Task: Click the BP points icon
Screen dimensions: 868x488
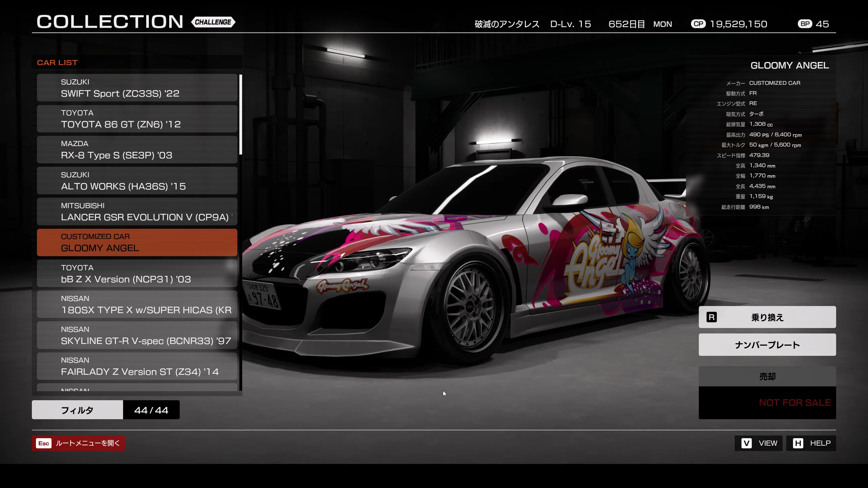Action: click(805, 24)
